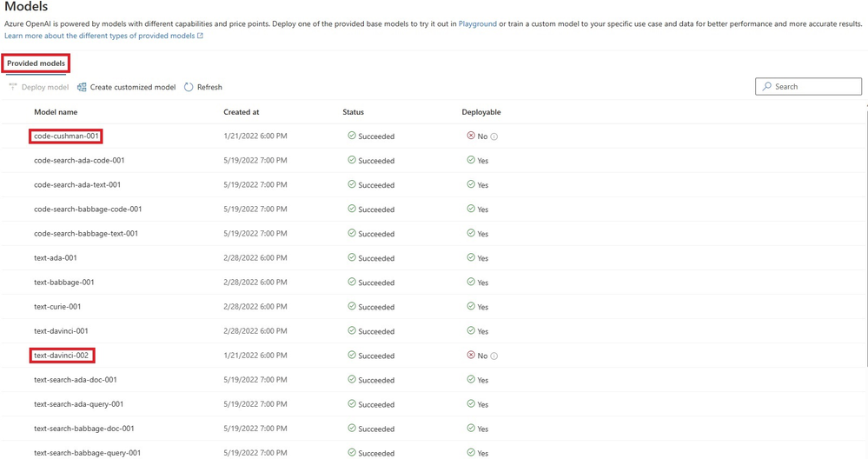Viewport: 868px width, 459px height.
Task: Click the Search input field
Action: (808, 86)
